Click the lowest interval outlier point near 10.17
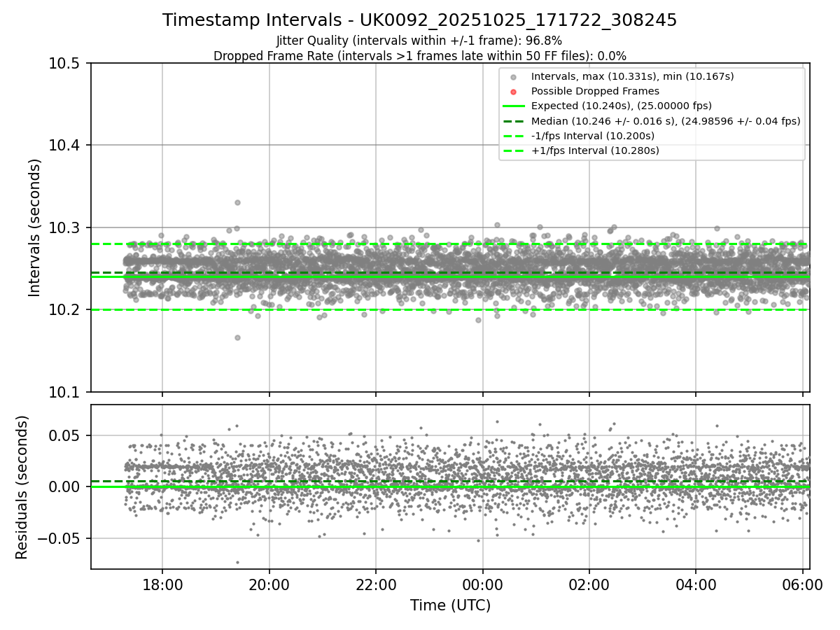 tap(237, 337)
